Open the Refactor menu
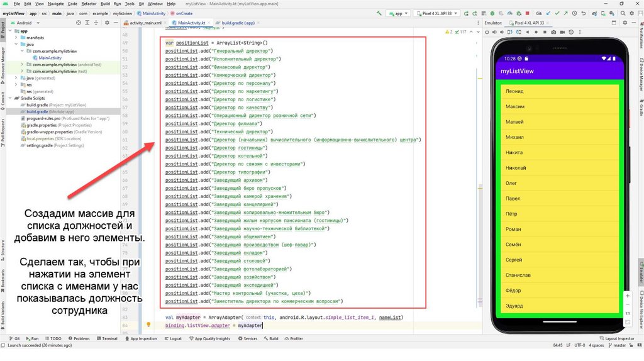The height and width of the screenshot is (361, 644). [89, 4]
